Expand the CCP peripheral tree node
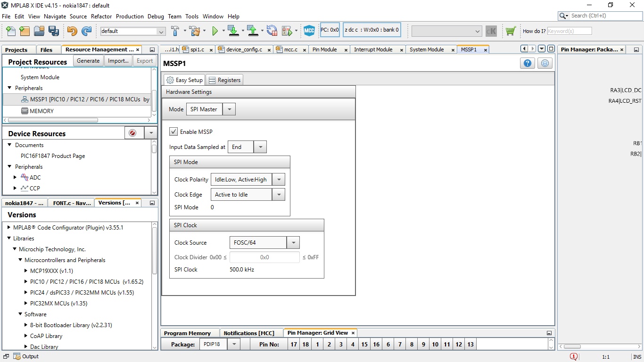Screen dimensions: 644x362 click(x=15, y=188)
